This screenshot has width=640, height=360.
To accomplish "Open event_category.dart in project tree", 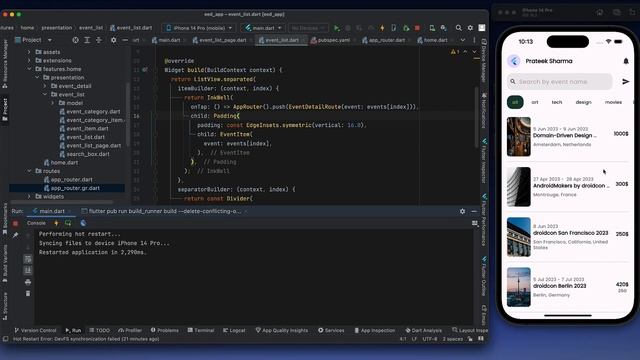I will pos(93,111).
